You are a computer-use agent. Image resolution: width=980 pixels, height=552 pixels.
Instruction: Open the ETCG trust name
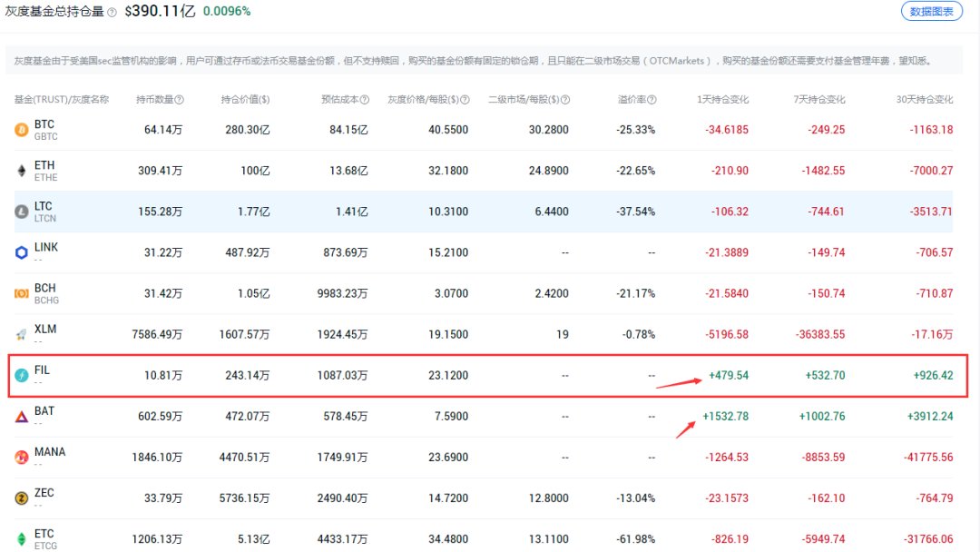pos(45,546)
